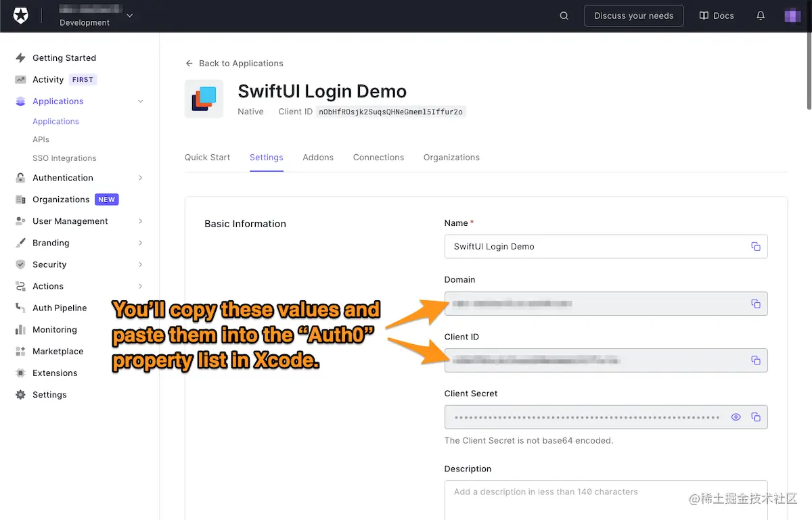Image resolution: width=812 pixels, height=520 pixels.
Task: Open the tenant Development dropdown
Action: coord(95,16)
